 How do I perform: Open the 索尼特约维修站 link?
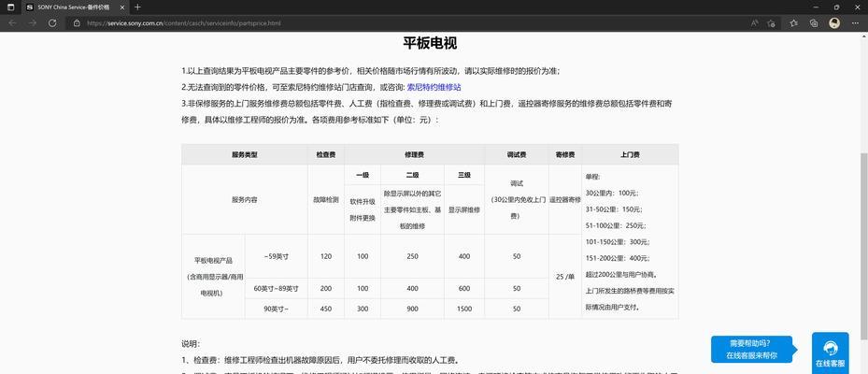tap(434, 88)
